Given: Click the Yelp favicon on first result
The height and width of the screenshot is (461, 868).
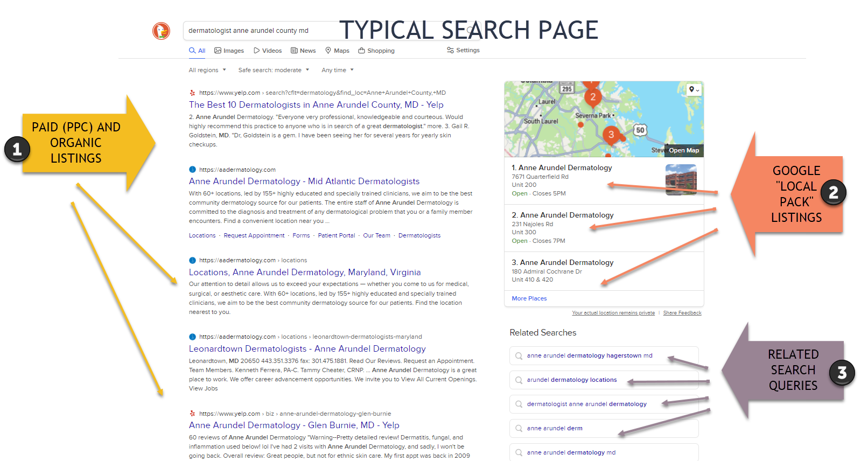Looking at the screenshot, I should [192, 93].
